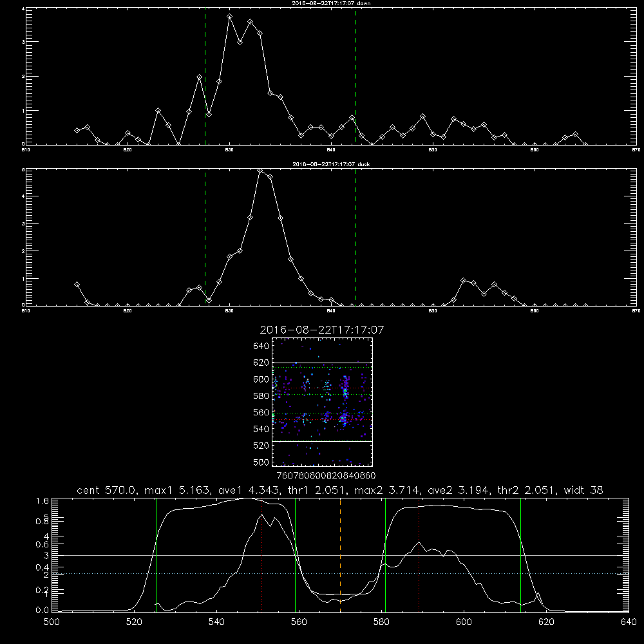Select the 'widt 38' value text
This screenshot has width=644, height=644.
coord(583,490)
